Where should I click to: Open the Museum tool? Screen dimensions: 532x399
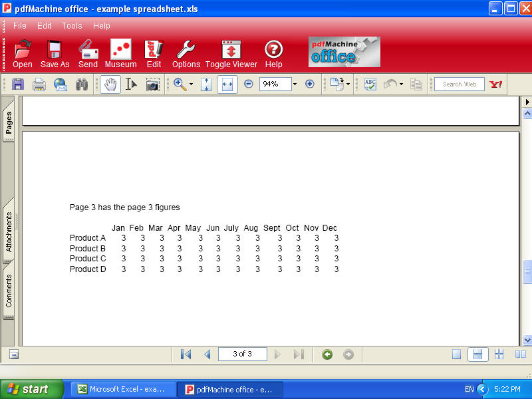click(120, 53)
